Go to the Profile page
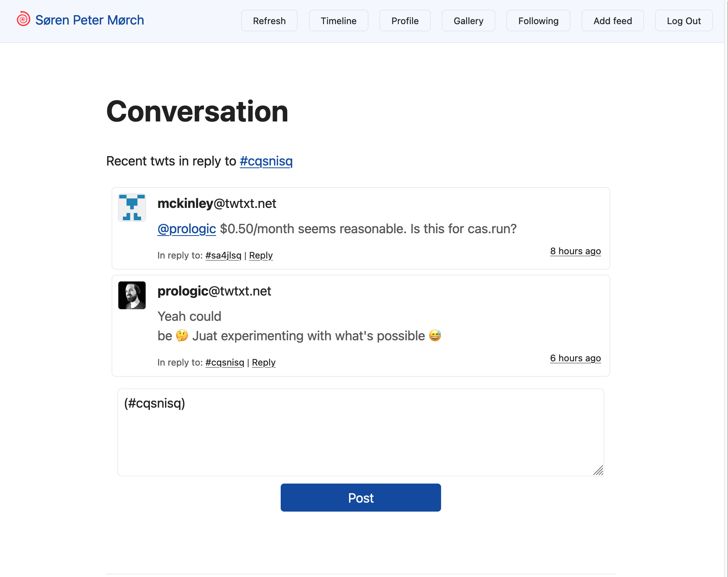728x577 pixels. coord(405,21)
